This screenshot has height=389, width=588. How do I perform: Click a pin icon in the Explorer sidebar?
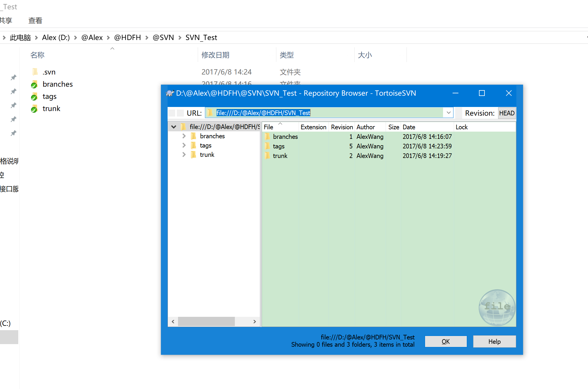pyautogui.click(x=13, y=77)
